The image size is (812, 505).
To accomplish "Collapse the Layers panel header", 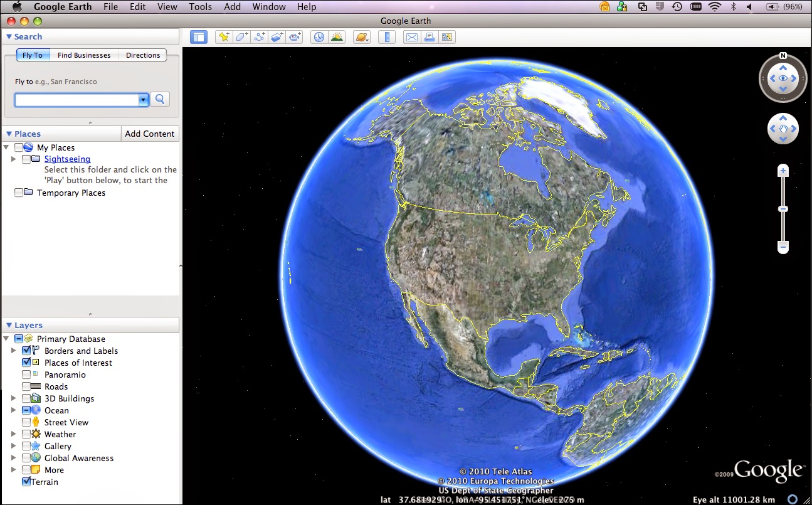I will click(x=8, y=325).
